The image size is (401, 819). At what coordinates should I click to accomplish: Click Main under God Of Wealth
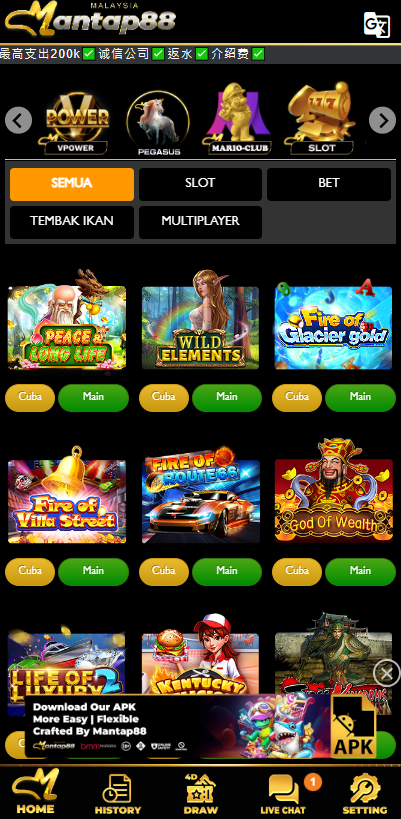pyautogui.click(x=360, y=571)
